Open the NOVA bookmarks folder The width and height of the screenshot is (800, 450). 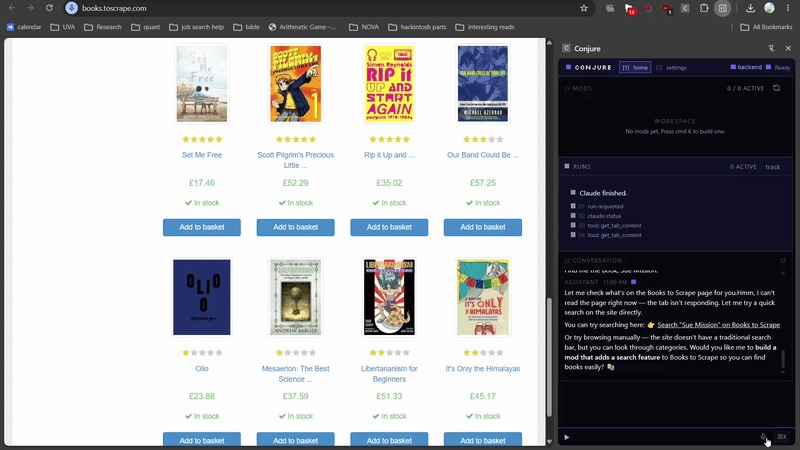coord(364,27)
